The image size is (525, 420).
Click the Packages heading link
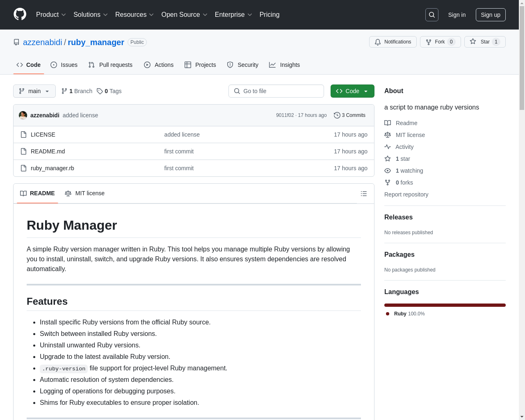tap(399, 255)
